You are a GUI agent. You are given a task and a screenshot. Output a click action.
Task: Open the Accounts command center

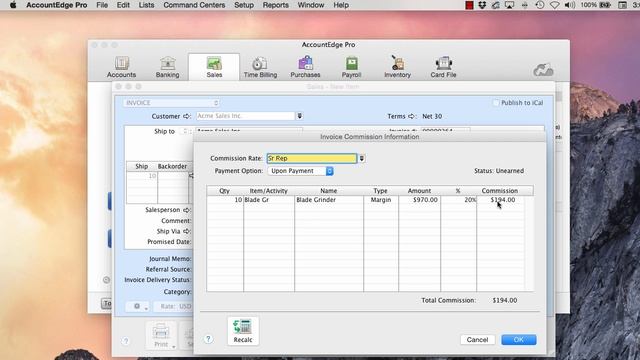[x=121, y=67]
